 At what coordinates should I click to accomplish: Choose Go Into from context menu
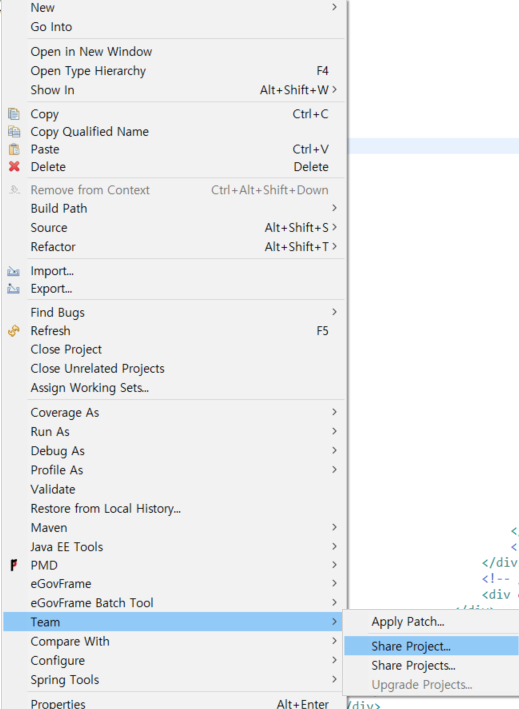[174, 27]
